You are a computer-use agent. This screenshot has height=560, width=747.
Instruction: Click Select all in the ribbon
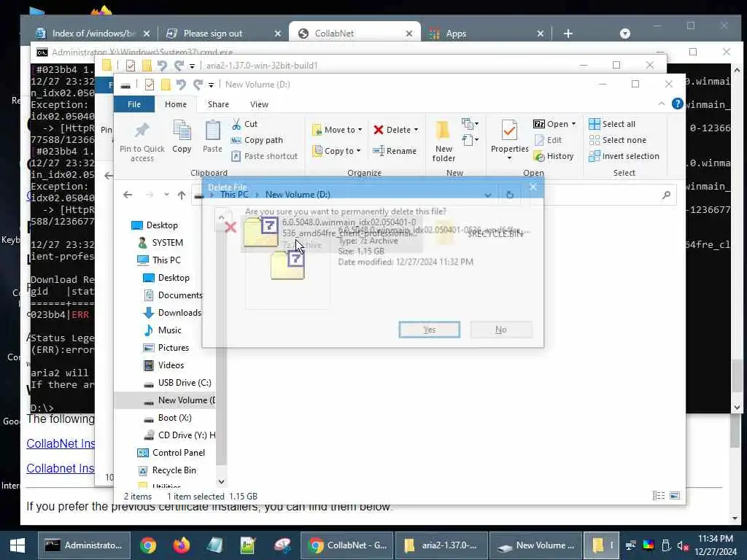612,124
